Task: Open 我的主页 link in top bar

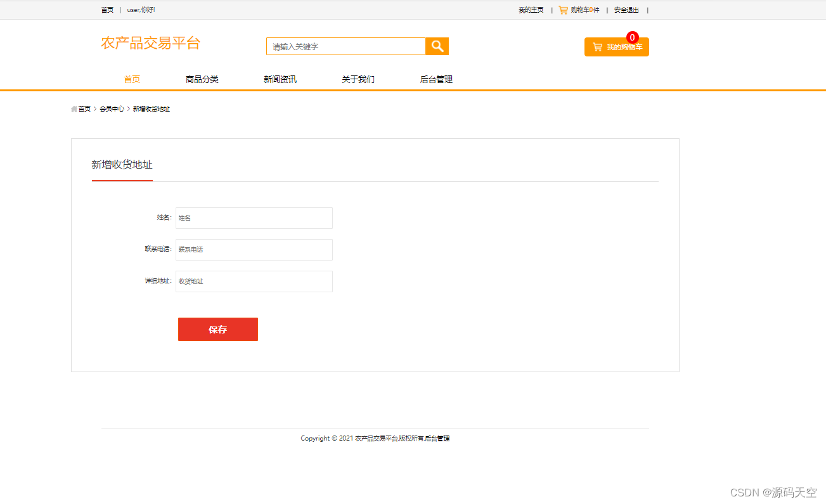Action: tap(530, 10)
